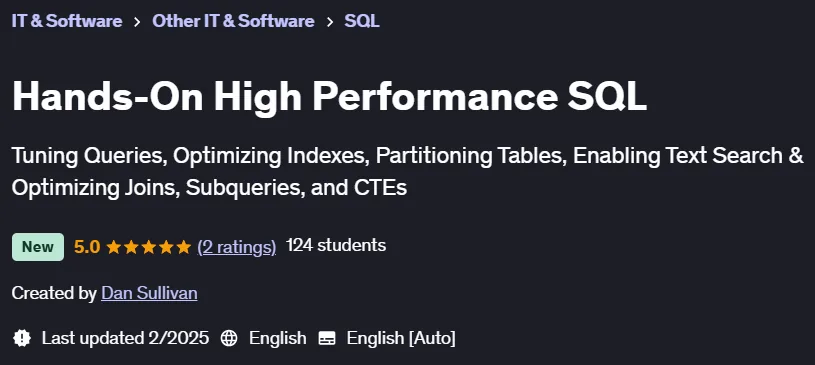Click the 5.0 rating score

coord(87,246)
